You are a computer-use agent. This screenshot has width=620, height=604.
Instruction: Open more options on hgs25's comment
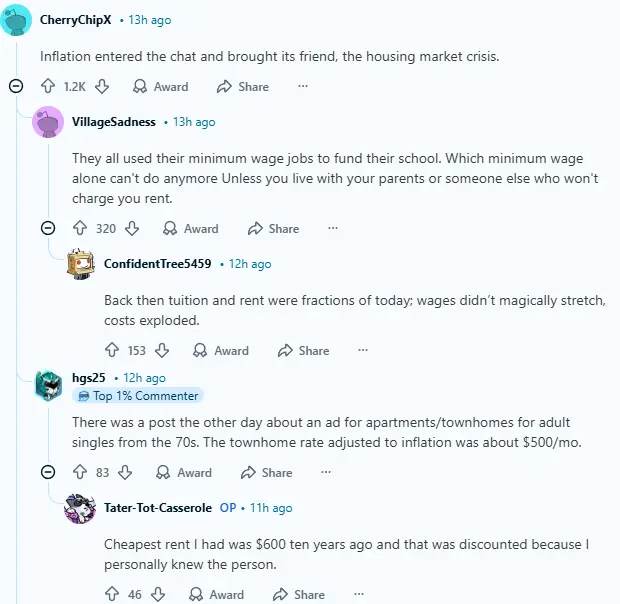(326, 472)
